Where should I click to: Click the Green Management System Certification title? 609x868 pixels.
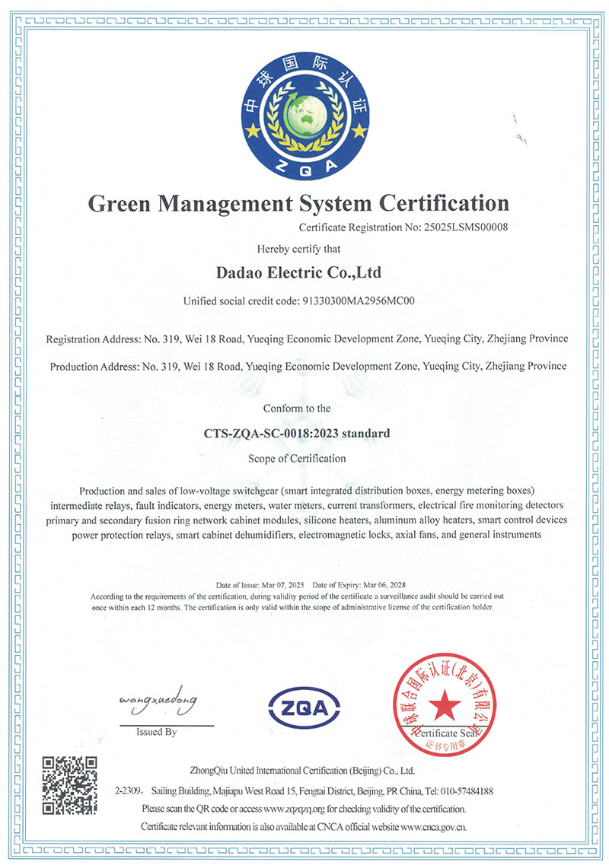tap(298, 203)
